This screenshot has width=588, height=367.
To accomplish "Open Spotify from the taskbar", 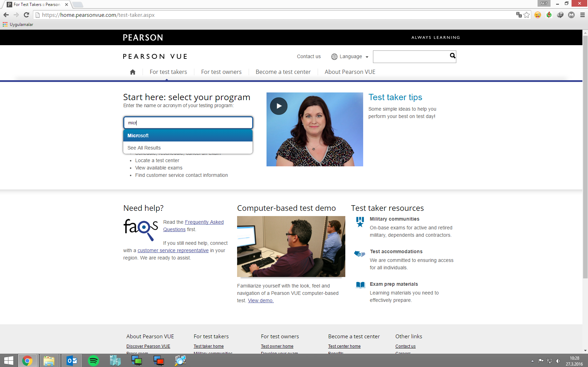I will pos(94,360).
